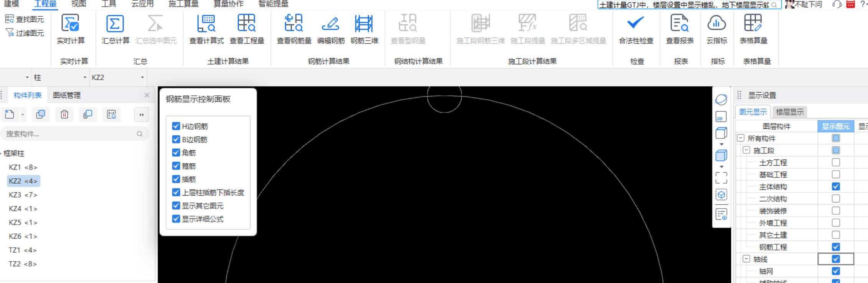Viewport: 868px width, 283px height.
Task: Click the delete trash icon in component list
Action: point(64,114)
